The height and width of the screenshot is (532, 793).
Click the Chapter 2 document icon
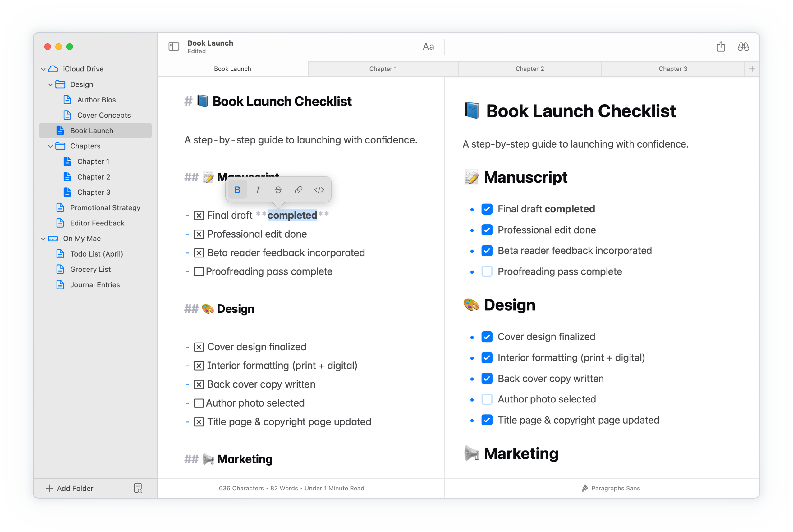pos(67,177)
